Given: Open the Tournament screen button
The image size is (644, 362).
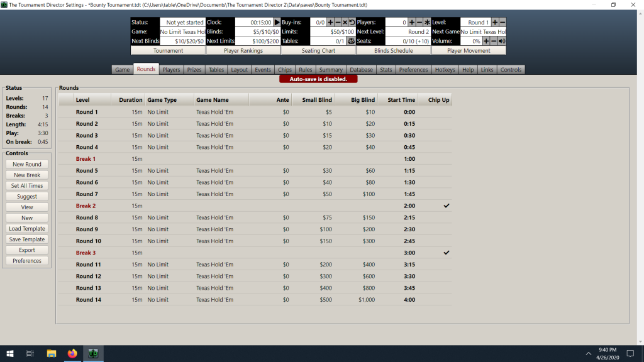Looking at the screenshot, I should coord(168,50).
